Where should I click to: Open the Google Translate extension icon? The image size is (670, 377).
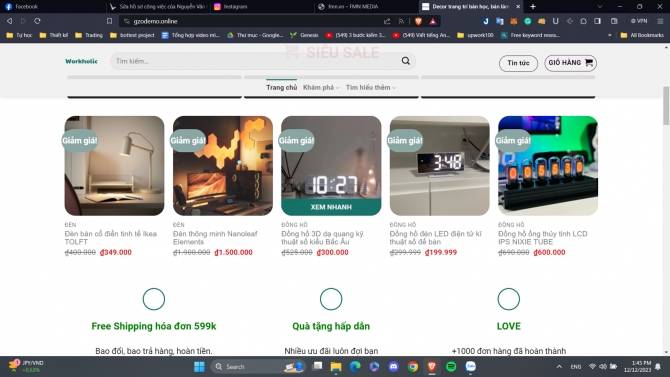point(500,21)
